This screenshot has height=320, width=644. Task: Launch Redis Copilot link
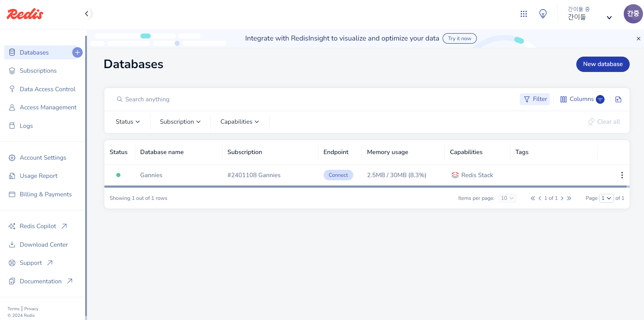pos(38,226)
